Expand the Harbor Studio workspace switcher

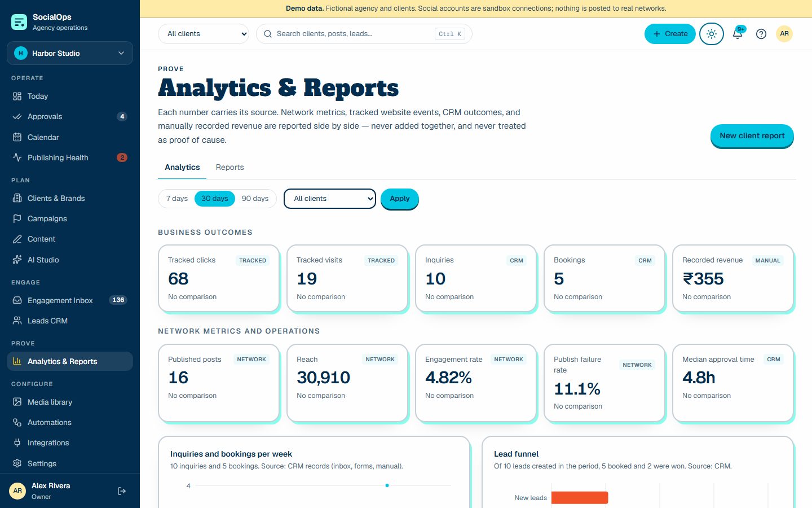tap(70, 53)
